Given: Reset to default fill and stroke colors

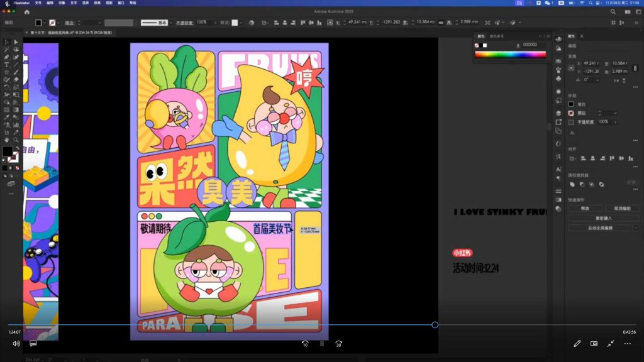Looking at the screenshot, I should (x=3, y=160).
